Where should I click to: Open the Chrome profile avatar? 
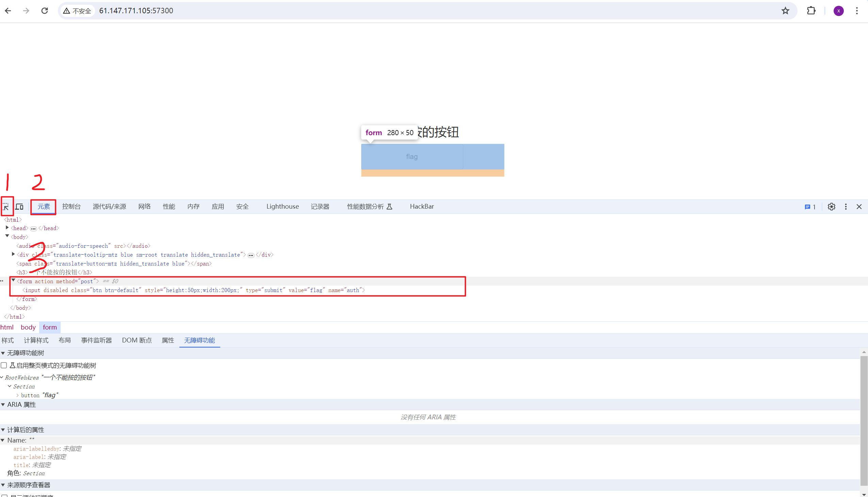point(839,11)
